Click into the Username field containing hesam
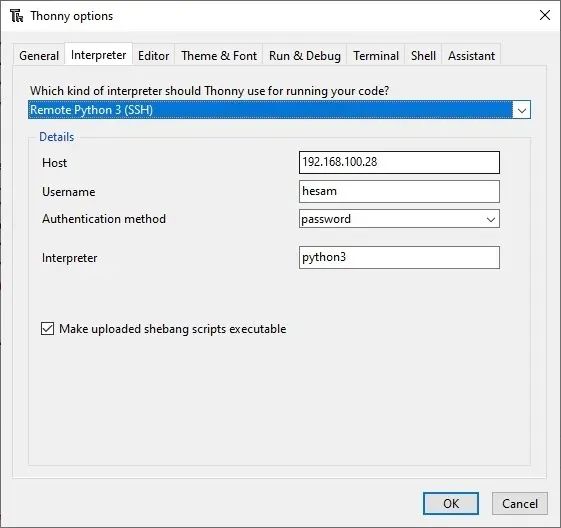This screenshot has width=561, height=528. point(399,191)
